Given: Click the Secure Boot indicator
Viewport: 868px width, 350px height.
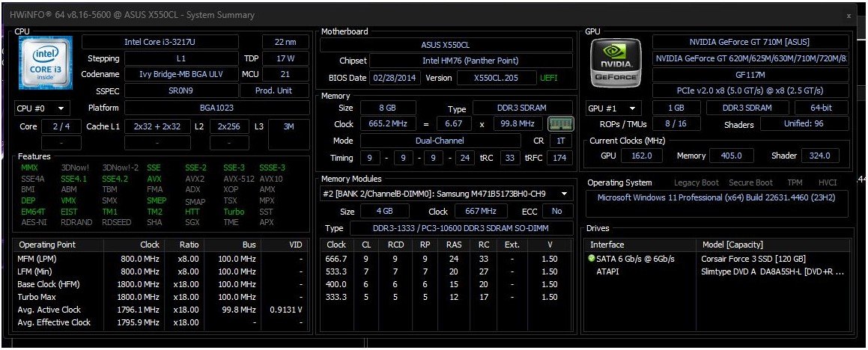Looking at the screenshot, I should click(x=750, y=182).
